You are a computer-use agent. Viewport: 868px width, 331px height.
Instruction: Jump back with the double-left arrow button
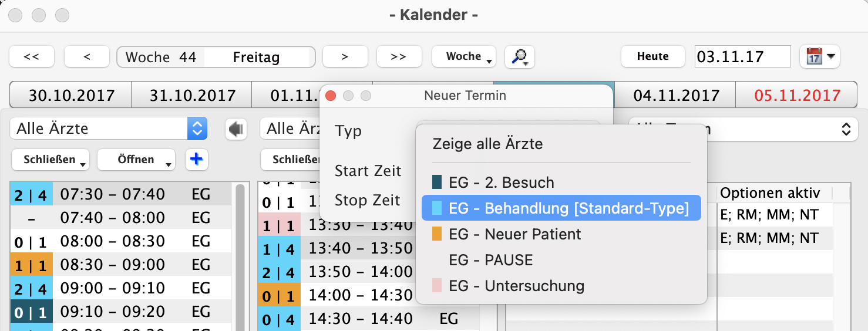pyautogui.click(x=32, y=57)
